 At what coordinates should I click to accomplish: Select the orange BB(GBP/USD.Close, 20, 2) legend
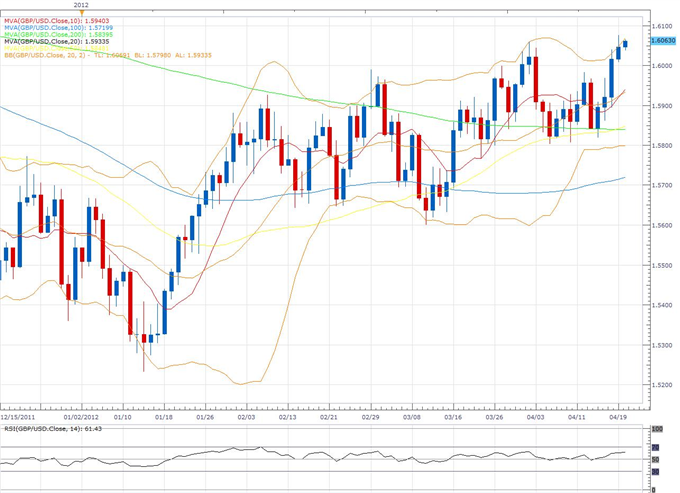tap(108, 56)
